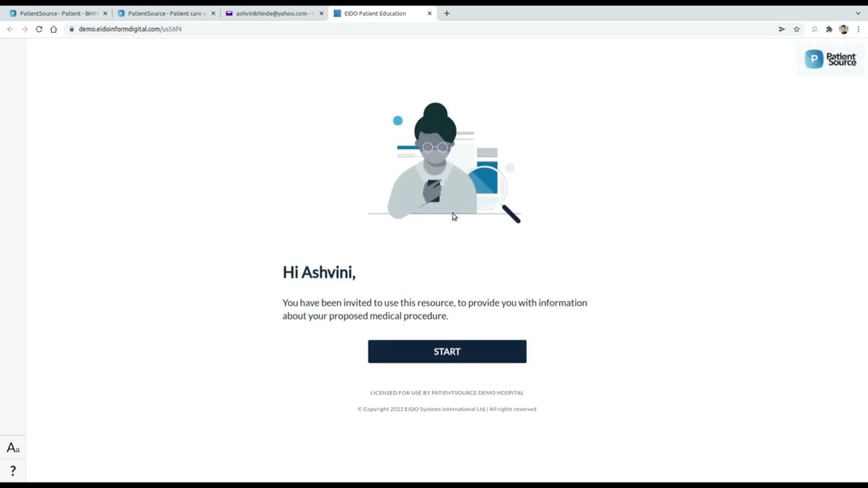Screen dimensions: 868x488
Task: Open the browser extensions puzzle icon
Action: tap(829, 29)
